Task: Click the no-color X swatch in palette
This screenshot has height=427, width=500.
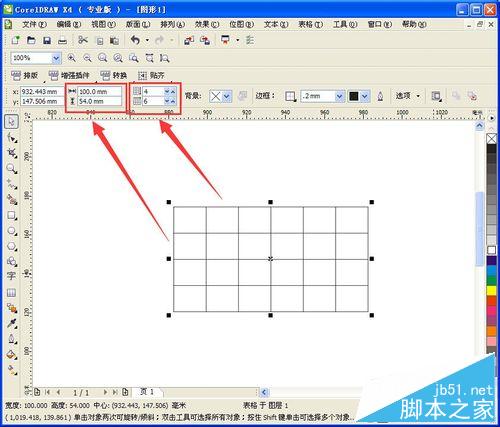Action: pyautogui.click(x=492, y=138)
